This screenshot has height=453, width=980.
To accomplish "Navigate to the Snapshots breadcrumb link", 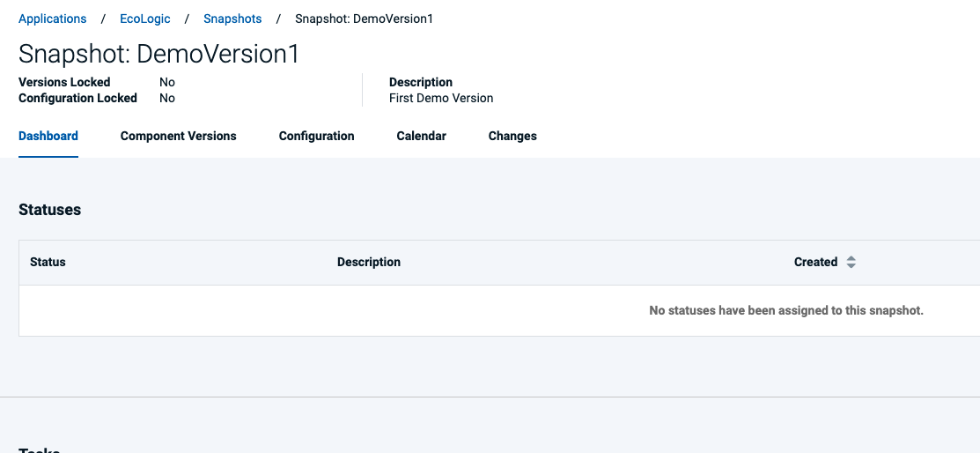I will pos(232,19).
